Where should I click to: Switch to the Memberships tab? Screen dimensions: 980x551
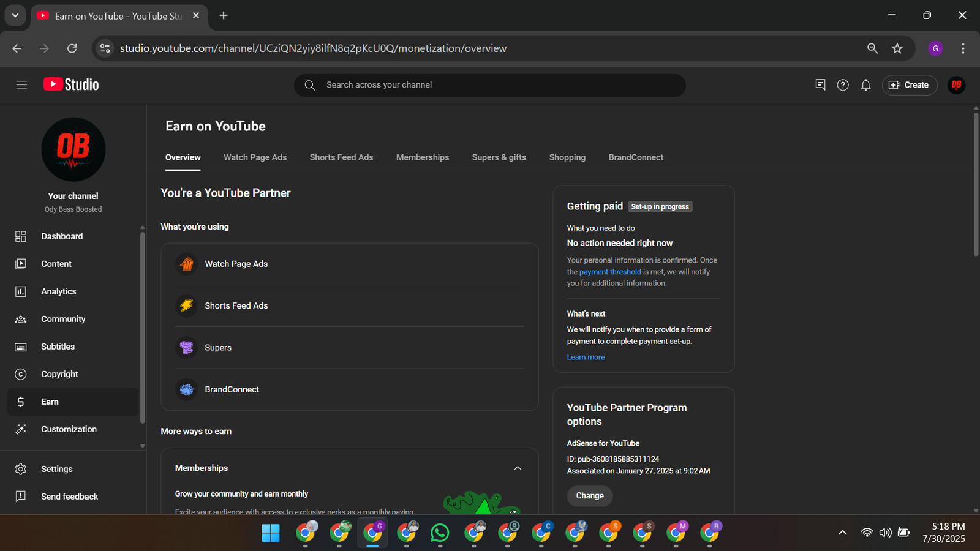(423, 157)
